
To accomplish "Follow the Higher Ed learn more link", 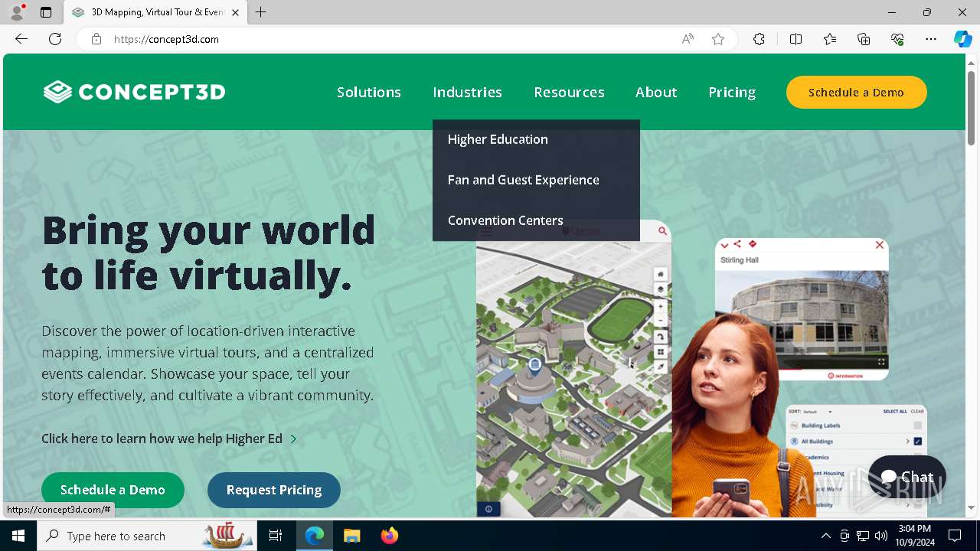I will tap(169, 439).
